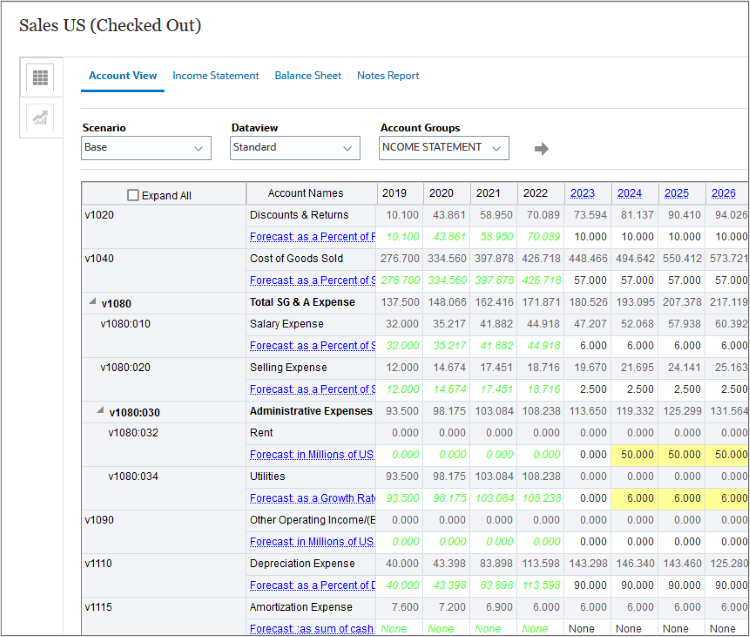Click the 2024 column header link

(x=629, y=194)
